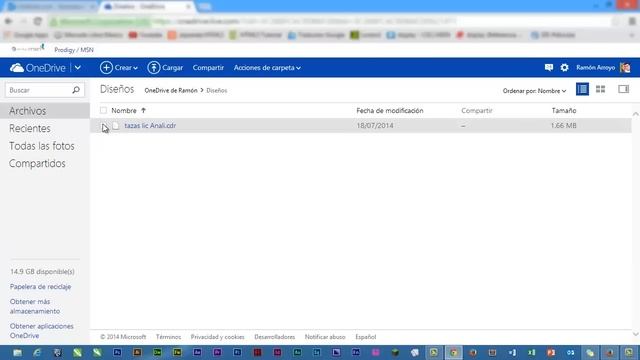Open the Términos footer link
Image resolution: width=640 pixels, height=360 pixels.
(168, 337)
